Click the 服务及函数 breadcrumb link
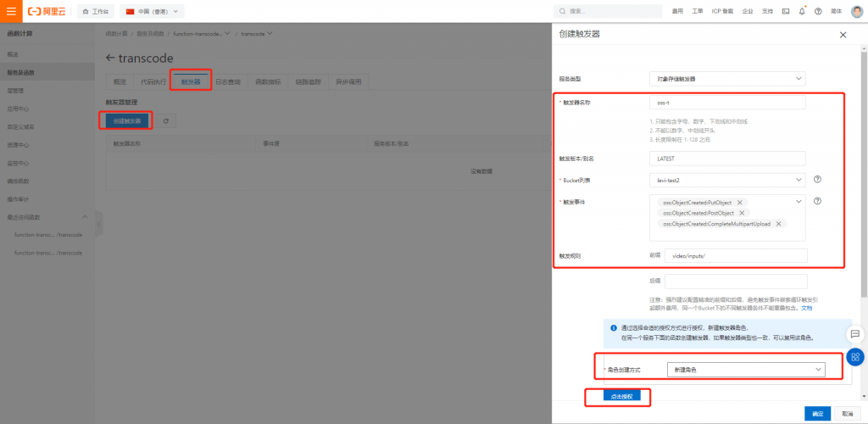Image resolution: width=868 pixels, height=424 pixels. point(151,34)
